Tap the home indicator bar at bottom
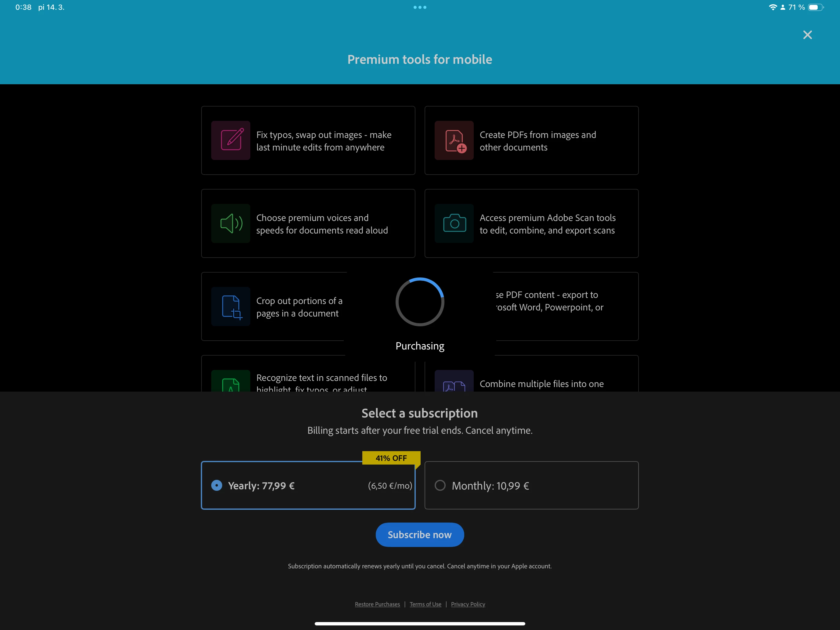840x630 pixels. 420,624
